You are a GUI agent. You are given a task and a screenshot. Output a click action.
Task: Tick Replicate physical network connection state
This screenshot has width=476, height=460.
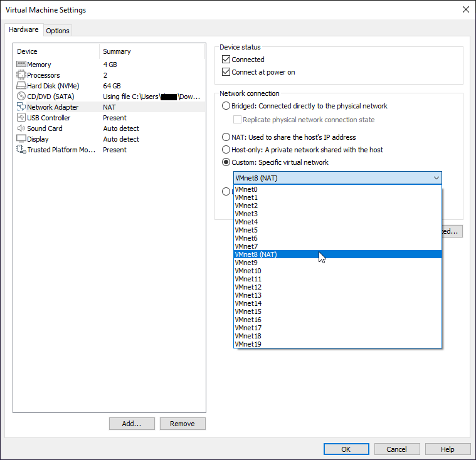tap(237, 120)
